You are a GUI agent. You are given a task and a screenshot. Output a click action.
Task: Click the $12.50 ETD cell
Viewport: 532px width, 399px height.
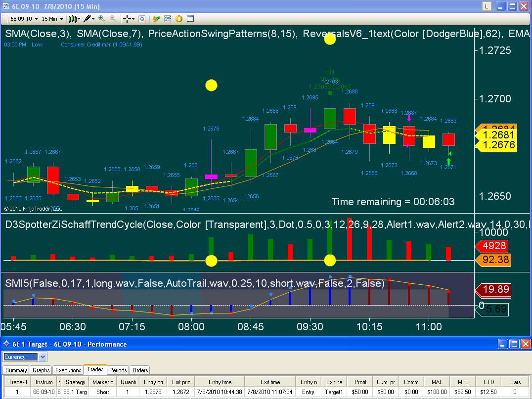[x=488, y=392]
